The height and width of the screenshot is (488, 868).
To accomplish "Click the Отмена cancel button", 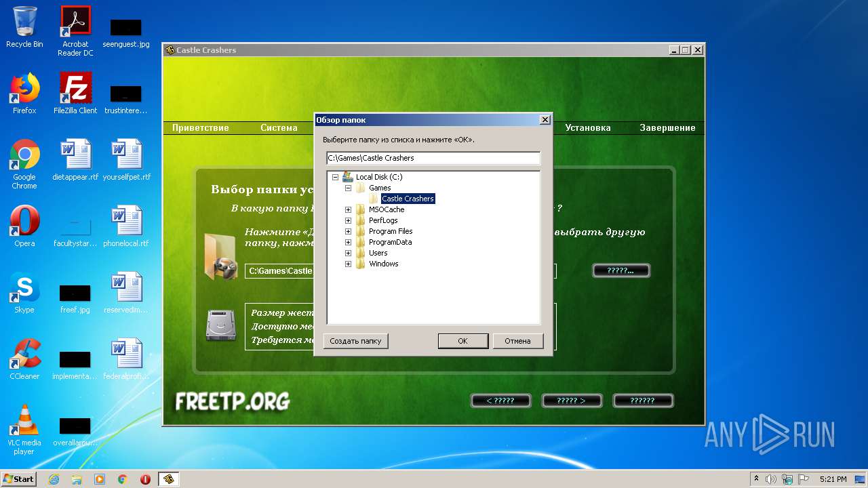I will pyautogui.click(x=517, y=341).
